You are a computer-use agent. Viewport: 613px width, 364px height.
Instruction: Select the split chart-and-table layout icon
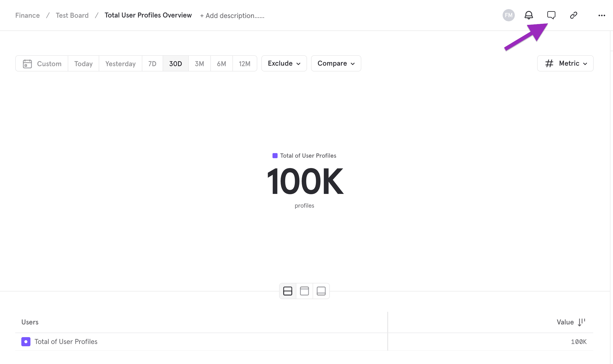click(x=288, y=291)
